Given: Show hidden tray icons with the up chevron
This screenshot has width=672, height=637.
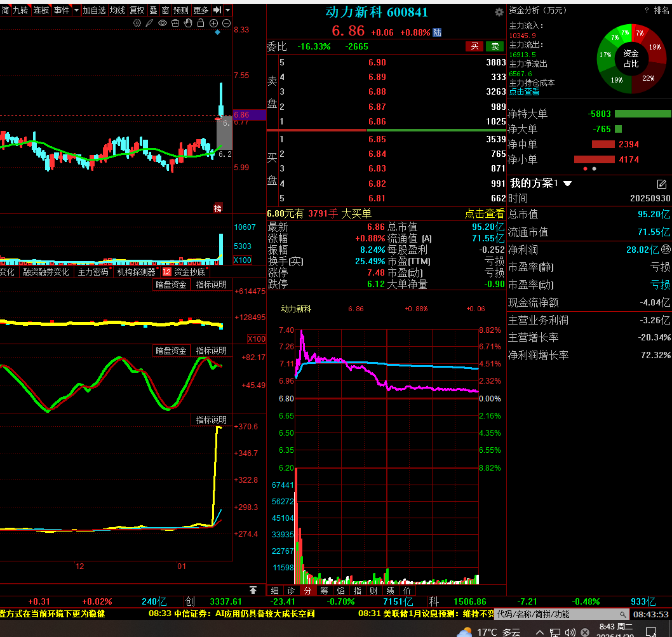Looking at the screenshot, I should (540, 633).
